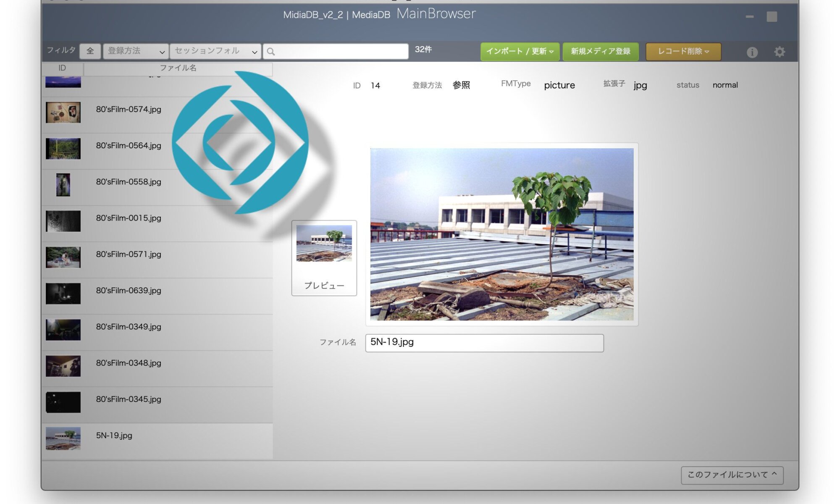
Task: Minimize the MainBrowser window
Action: tap(750, 17)
